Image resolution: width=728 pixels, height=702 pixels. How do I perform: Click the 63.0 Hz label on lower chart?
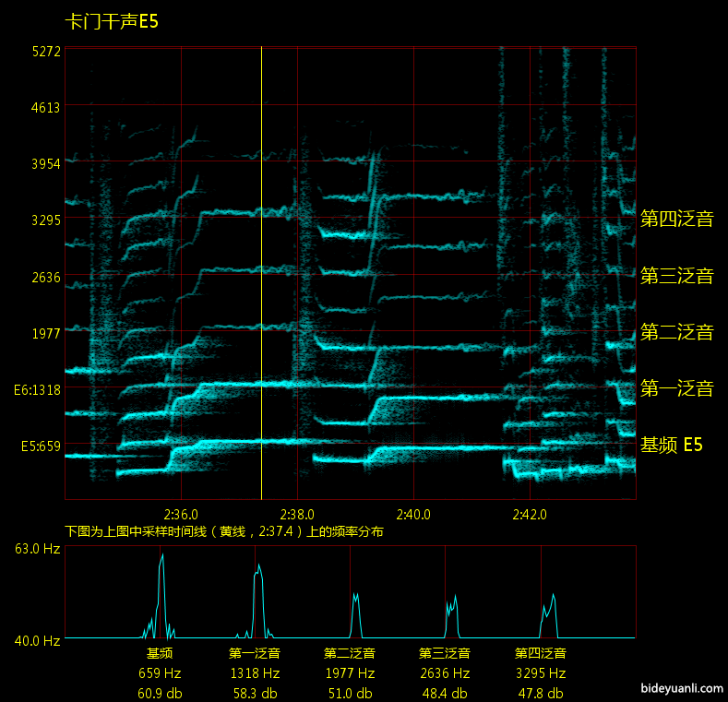[37, 549]
